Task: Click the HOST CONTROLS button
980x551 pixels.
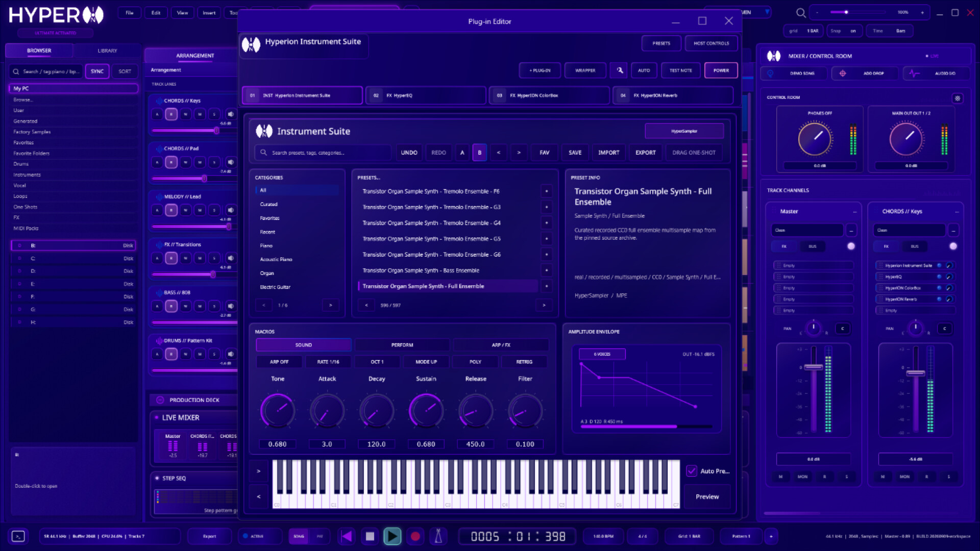Action: pos(711,43)
